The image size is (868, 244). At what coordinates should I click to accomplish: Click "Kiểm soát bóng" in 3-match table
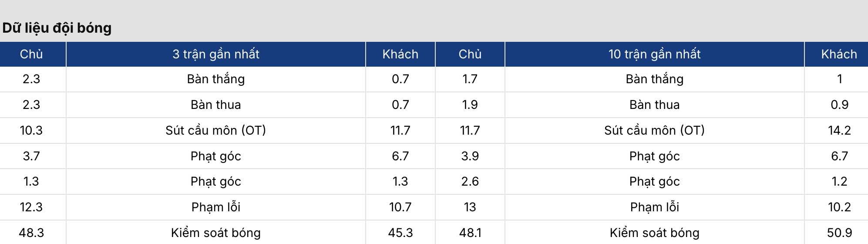click(x=216, y=233)
